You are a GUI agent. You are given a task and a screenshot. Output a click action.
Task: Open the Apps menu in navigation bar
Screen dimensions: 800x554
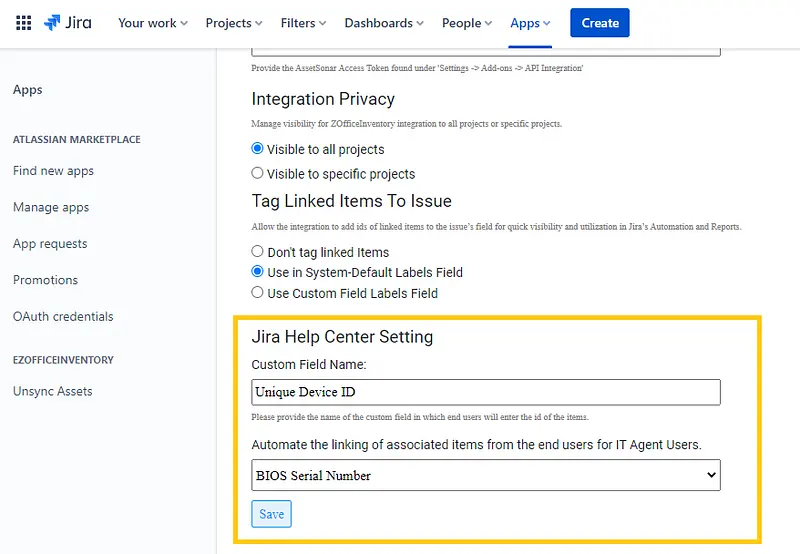click(x=530, y=23)
